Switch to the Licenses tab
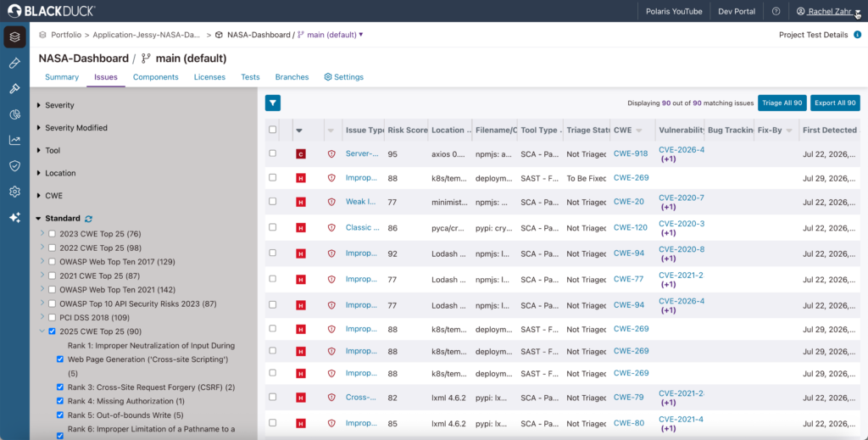 pyautogui.click(x=209, y=77)
